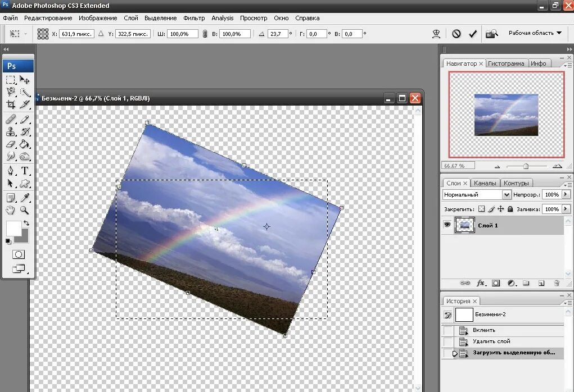The width and height of the screenshot is (574, 392).
Task: Select the Healing Brush tool
Action: 11,119
